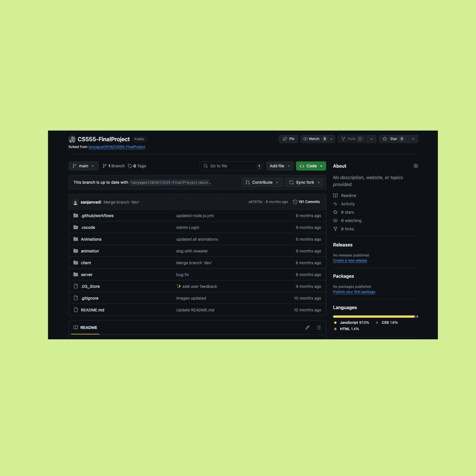This screenshot has width=476, height=476.
Task: Open 'bug fix' commit message
Action: pos(182,275)
